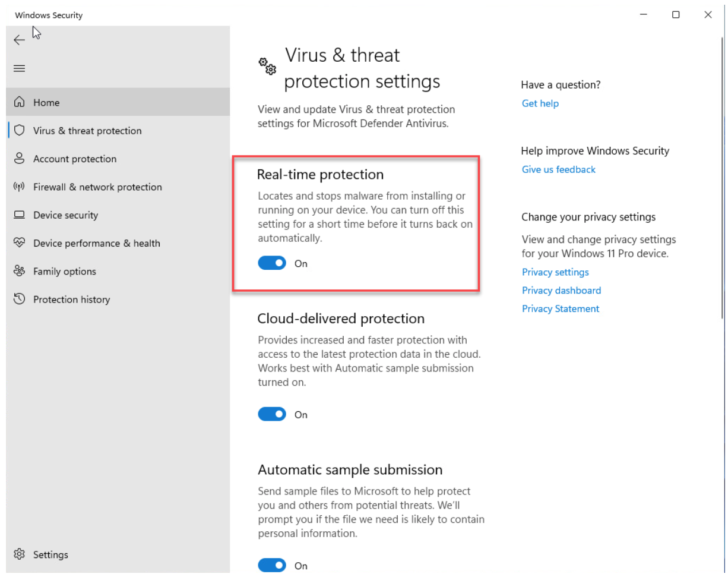728x580 pixels.
Task: Disable the Cloud-delivered protection switch
Action: point(272,414)
